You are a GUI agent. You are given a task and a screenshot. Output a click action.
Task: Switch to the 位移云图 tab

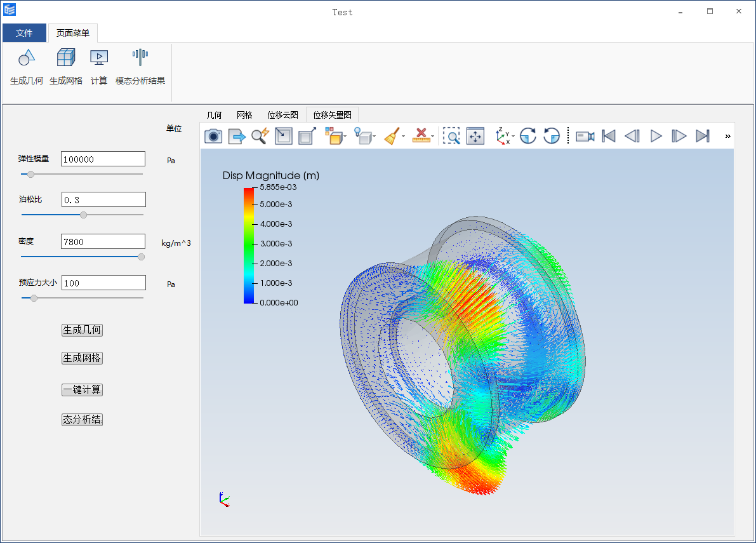pyautogui.click(x=282, y=115)
